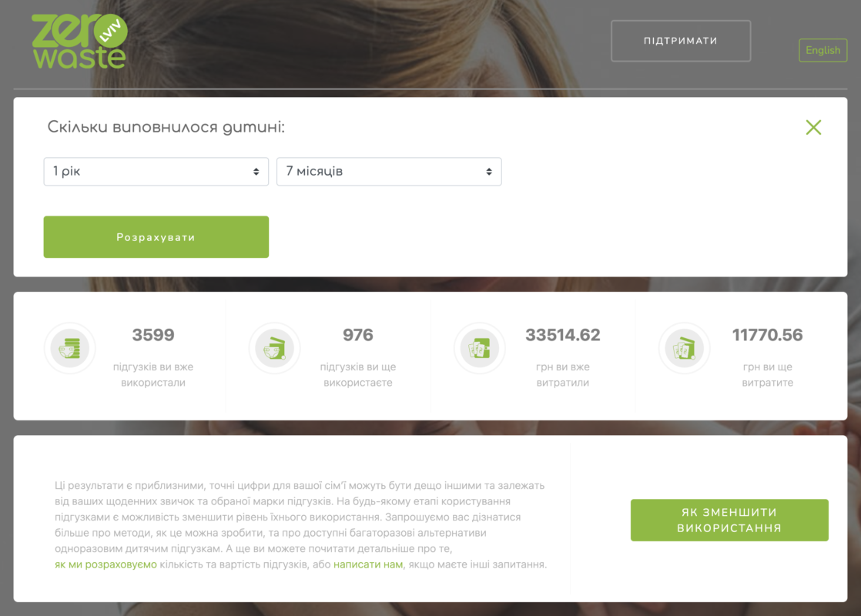Click the future spending icon beside 11770.56

(684, 348)
